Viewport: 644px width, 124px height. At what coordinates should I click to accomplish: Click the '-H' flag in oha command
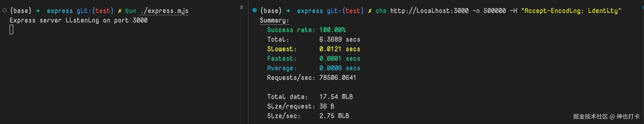click(513, 11)
